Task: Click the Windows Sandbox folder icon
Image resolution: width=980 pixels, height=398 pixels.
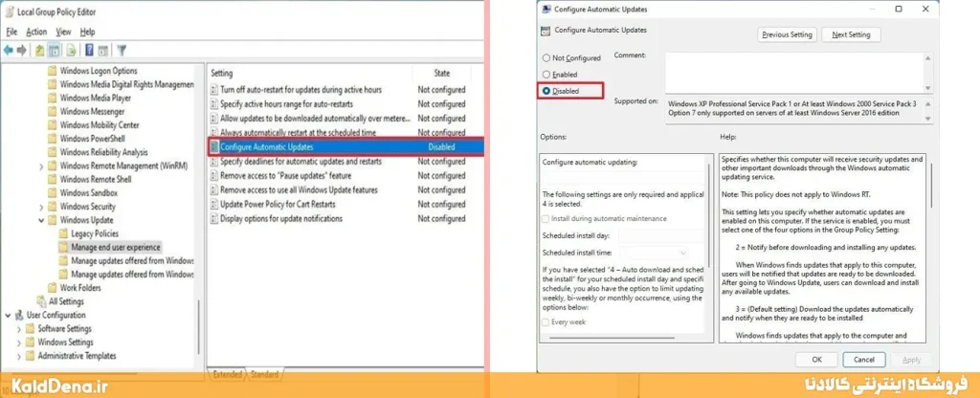Action: [53, 192]
